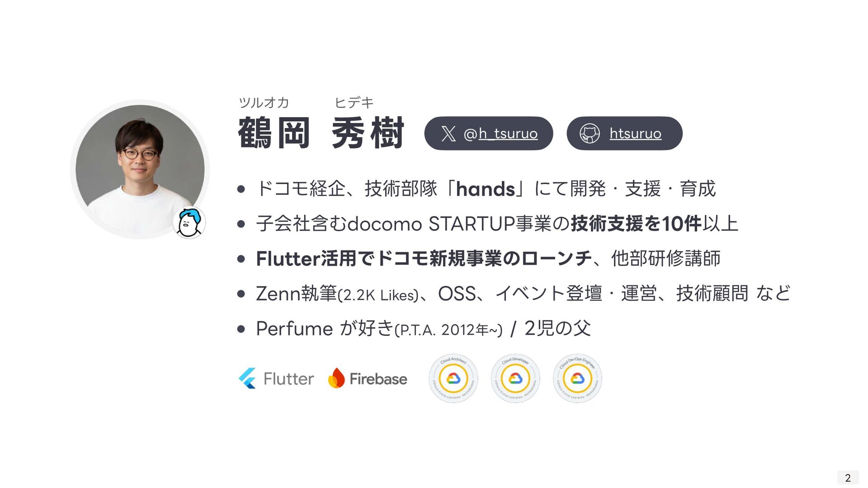
Task: Click the Flutter wordmark text
Action: [288, 379]
